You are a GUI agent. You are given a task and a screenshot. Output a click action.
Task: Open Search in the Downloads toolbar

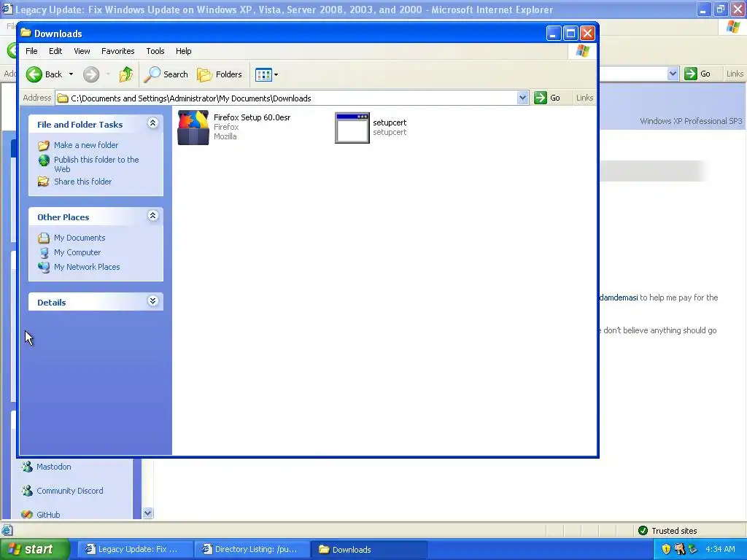(166, 74)
